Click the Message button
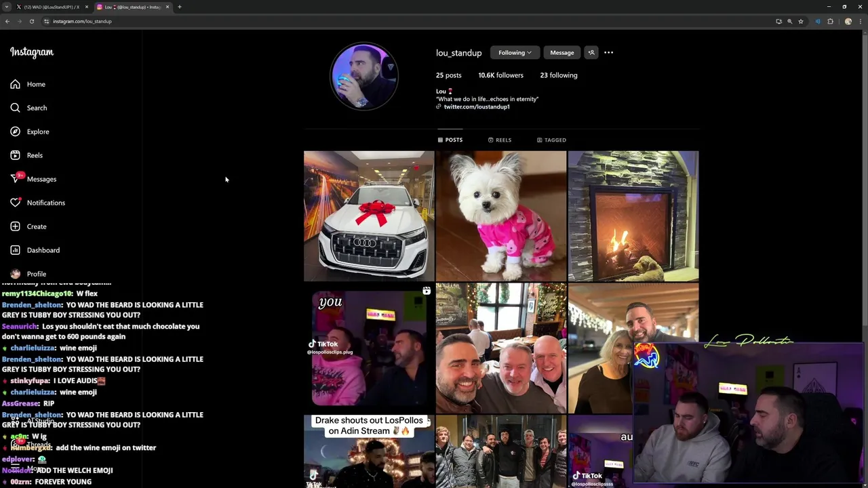The image size is (868, 488). pos(561,52)
